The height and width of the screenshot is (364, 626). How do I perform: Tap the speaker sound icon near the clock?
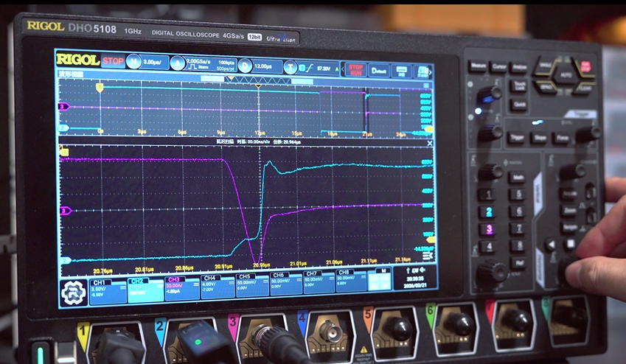point(422,270)
